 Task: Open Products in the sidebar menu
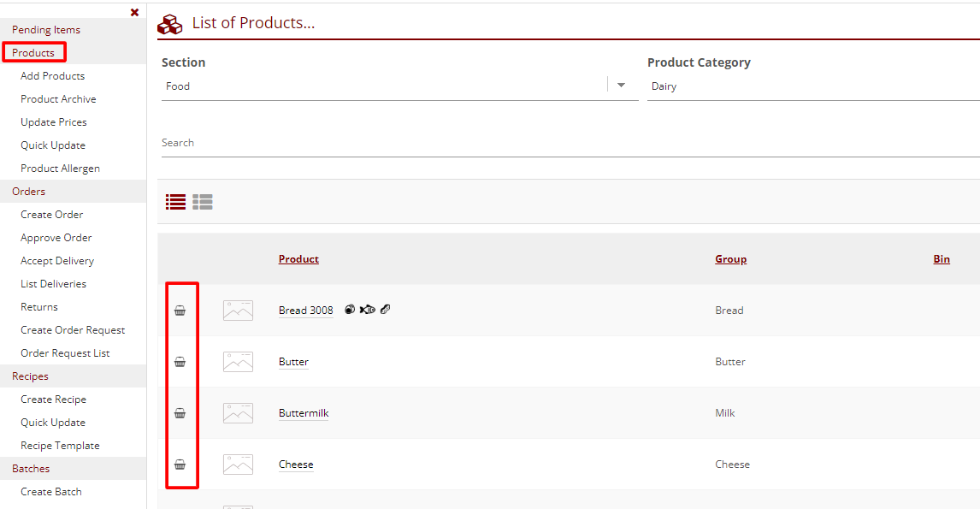tap(33, 53)
